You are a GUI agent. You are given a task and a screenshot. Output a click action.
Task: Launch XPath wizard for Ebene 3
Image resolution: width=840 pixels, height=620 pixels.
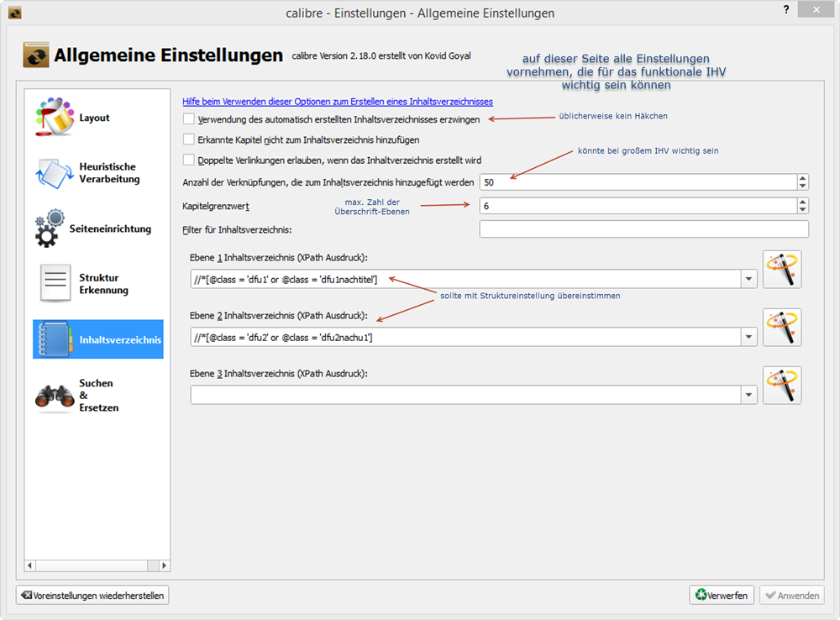coord(781,386)
